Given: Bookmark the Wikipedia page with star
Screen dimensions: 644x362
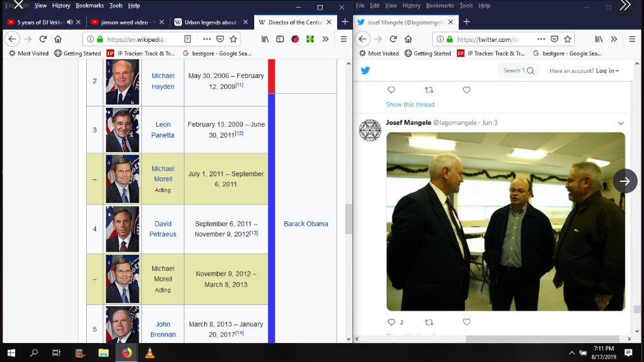Looking at the screenshot, I should pos(233,39).
